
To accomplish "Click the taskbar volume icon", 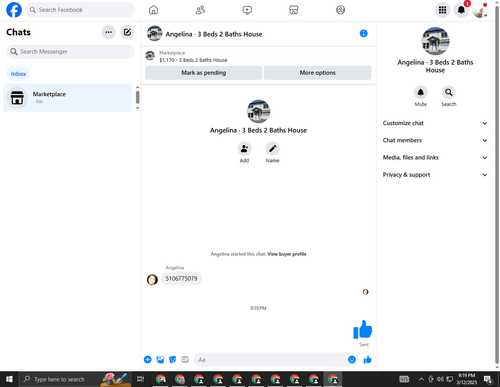I will pos(440,379).
